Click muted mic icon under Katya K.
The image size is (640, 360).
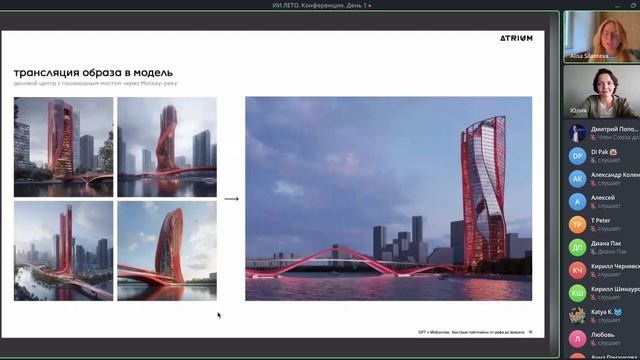[593, 320]
